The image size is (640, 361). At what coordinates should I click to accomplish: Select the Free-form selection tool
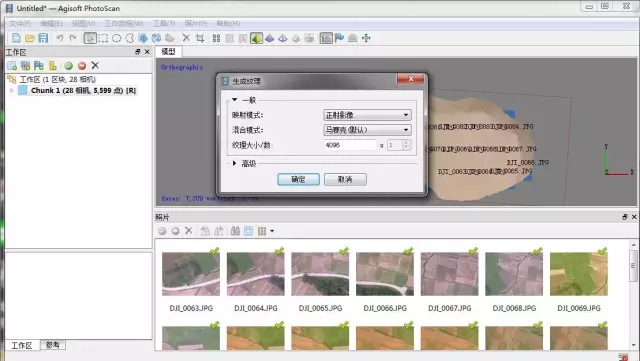tap(130, 38)
